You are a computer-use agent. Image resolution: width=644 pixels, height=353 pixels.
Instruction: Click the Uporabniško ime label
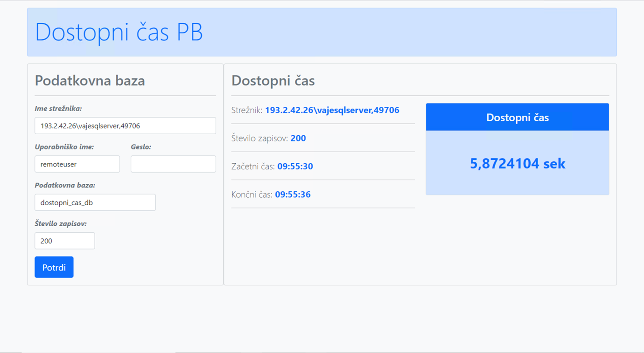click(64, 147)
